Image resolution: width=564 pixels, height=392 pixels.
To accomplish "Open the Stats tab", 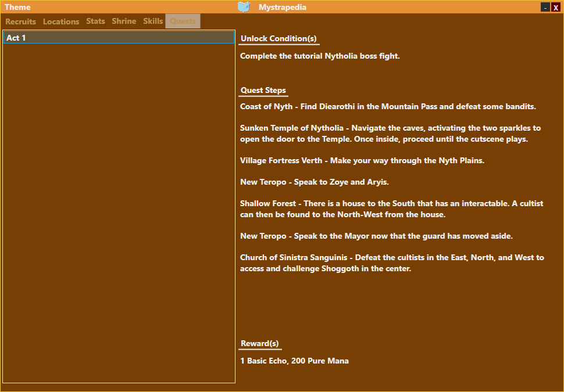I will coord(95,21).
